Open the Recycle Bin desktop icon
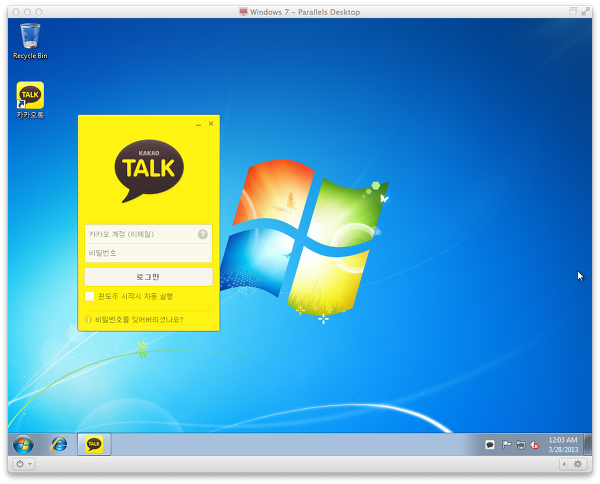This screenshot has height=484, width=600. [30, 41]
